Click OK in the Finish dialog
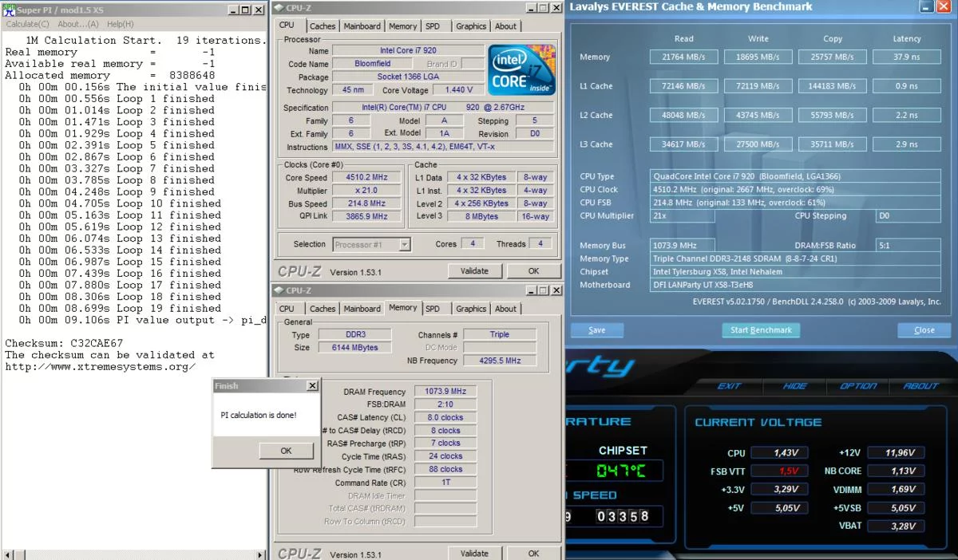958x560 pixels. [x=286, y=451]
